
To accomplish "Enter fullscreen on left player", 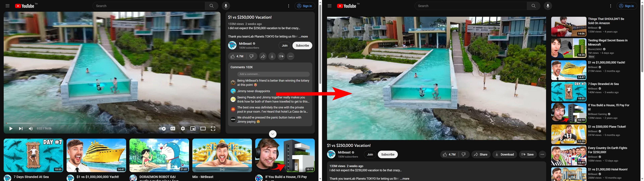I will pyautogui.click(x=213, y=129).
